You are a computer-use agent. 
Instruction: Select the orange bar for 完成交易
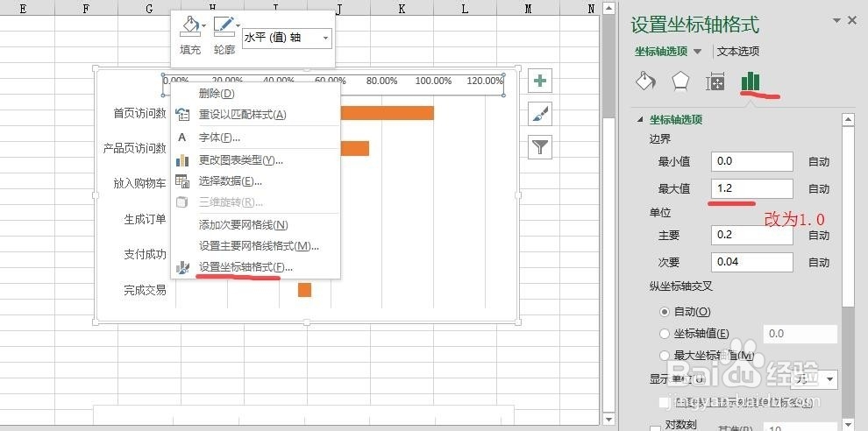(x=304, y=290)
